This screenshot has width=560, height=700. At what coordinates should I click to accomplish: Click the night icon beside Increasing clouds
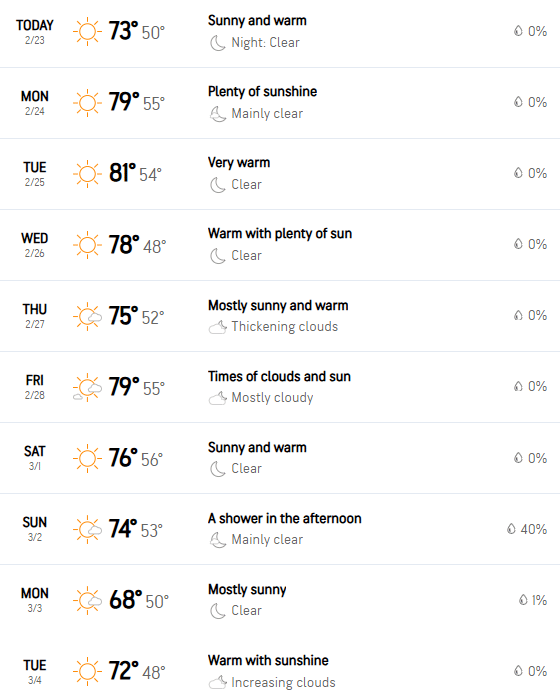click(217, 683)
